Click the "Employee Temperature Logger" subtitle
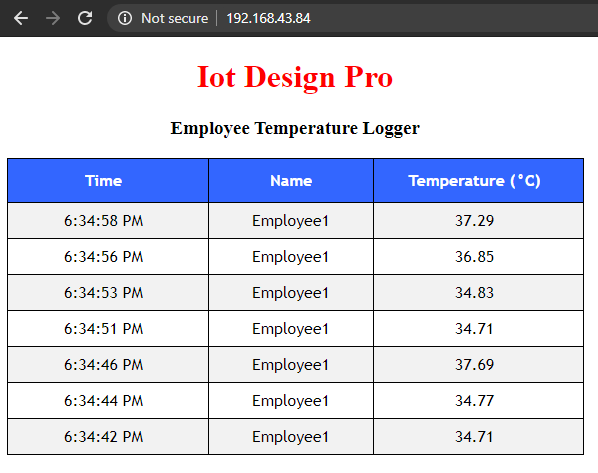The height and width of the screenshot is (473, 598). click(x=295, y=128)
